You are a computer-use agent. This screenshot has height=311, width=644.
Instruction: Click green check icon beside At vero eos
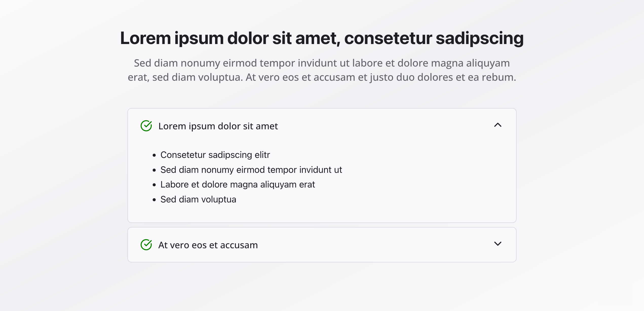pos(146,245)
